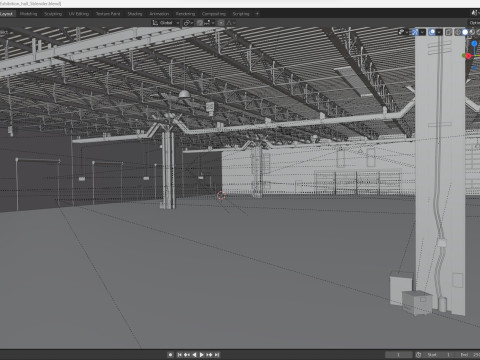The height and width of the screenshot is (360, 480).
Task: Toggle auto keying record button
Action: (x=170, y=355)
